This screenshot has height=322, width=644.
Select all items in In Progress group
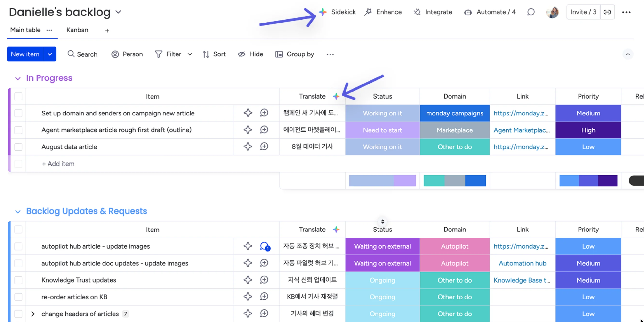point(18,96)
